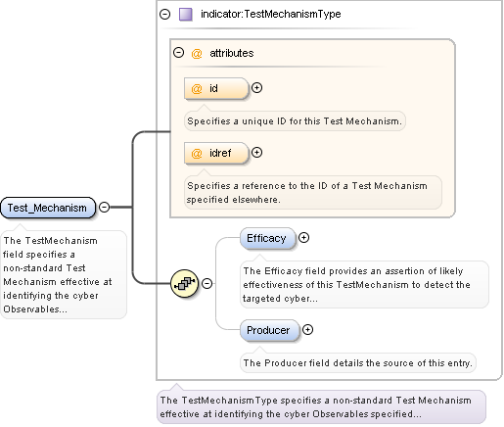Screen dimensions: 504x427
Task: Click the @ icon on the id attribute
Action: tap(197, 88)
